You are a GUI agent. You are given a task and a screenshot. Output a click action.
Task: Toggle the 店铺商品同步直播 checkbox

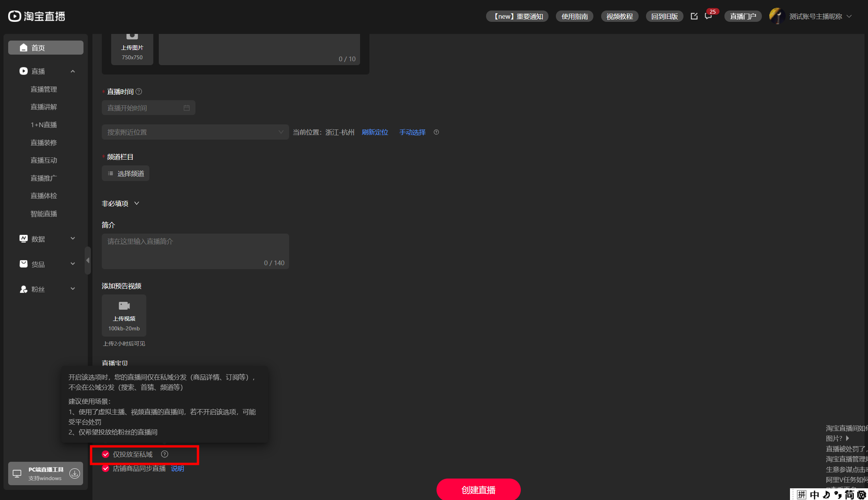(105, 468)
